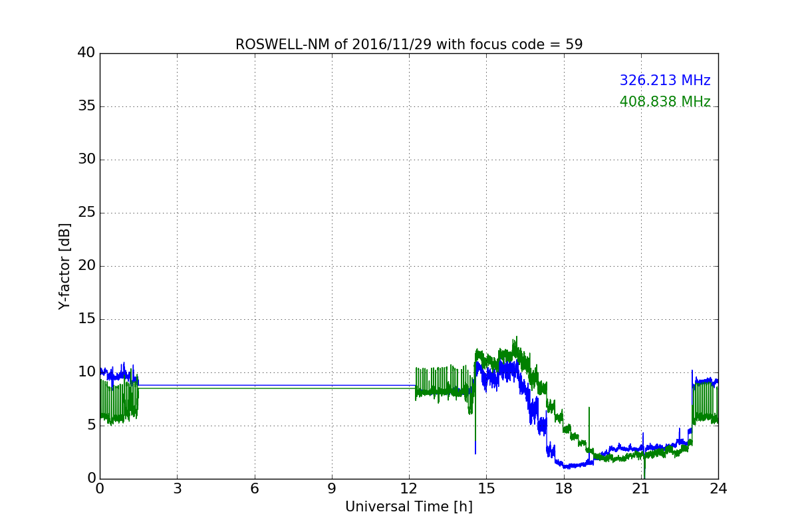Click the y-axis tick label '40'
Viewport: 798px width, 532px height.
pyautogui.click(x=86, y=53)
